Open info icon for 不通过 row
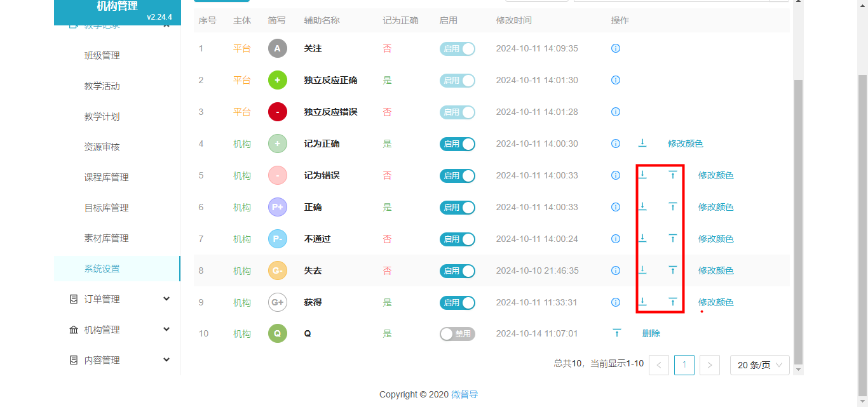This screenshot has height=407, width=868. 615,239
